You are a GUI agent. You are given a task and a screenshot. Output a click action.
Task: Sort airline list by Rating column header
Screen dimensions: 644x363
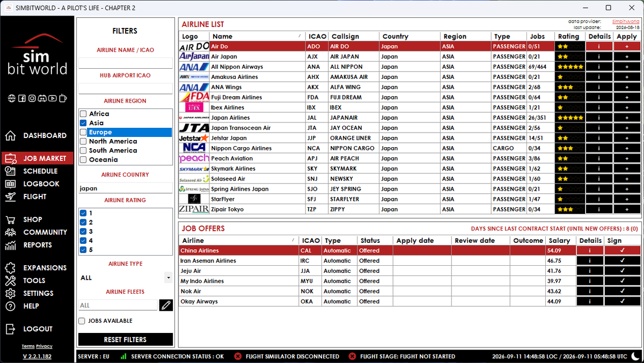570,37
